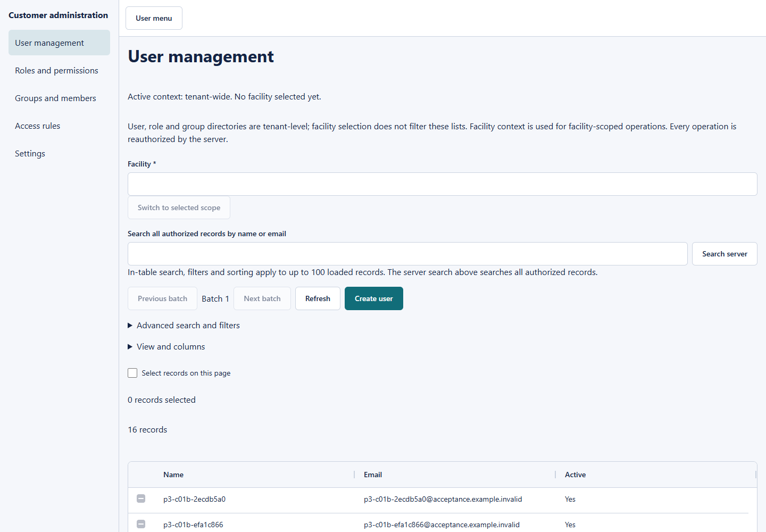Open Roles and permissions page
Image resolution: width=766 pixels, height=532 pixels.
[59, 70]
